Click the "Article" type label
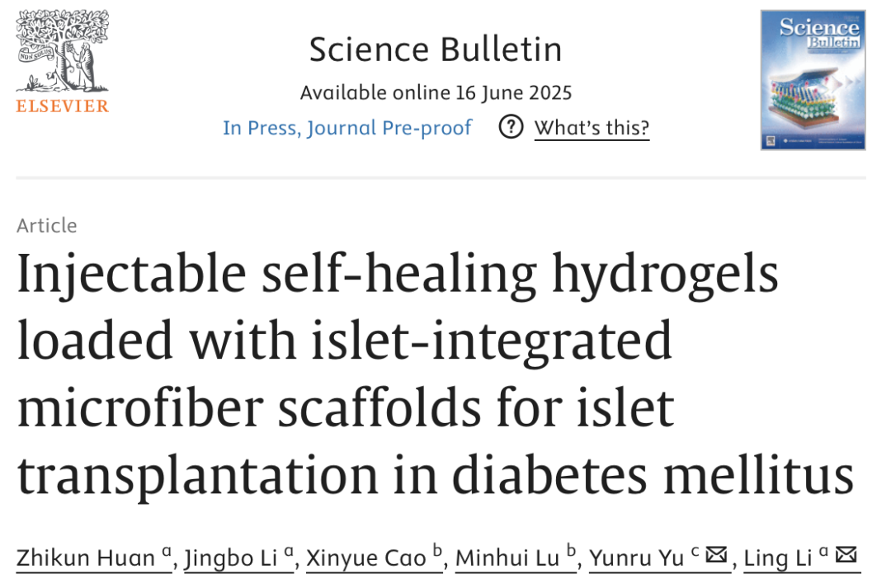The height and width of the screenshot is (588, 891). point(47,226)
